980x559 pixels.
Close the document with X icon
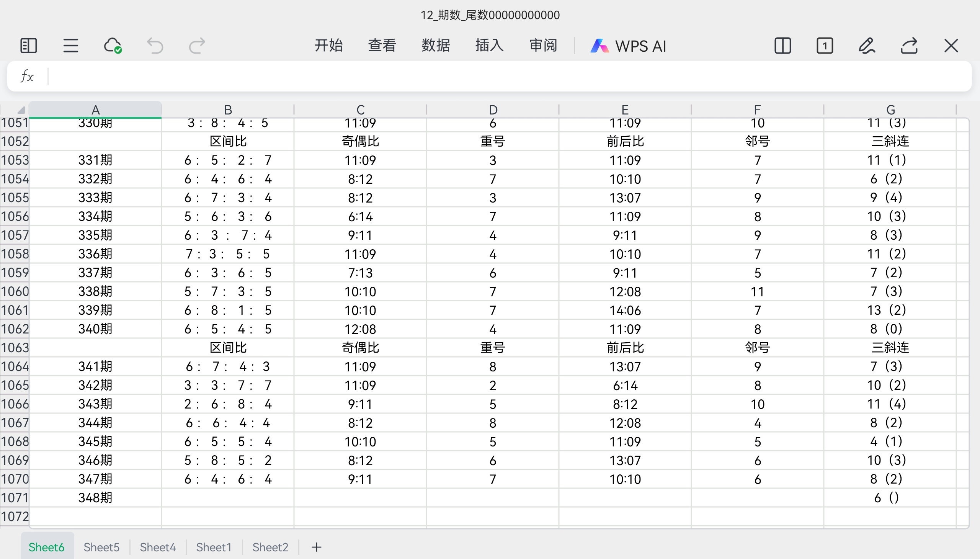pyautogui.click(x=951, y=46)
